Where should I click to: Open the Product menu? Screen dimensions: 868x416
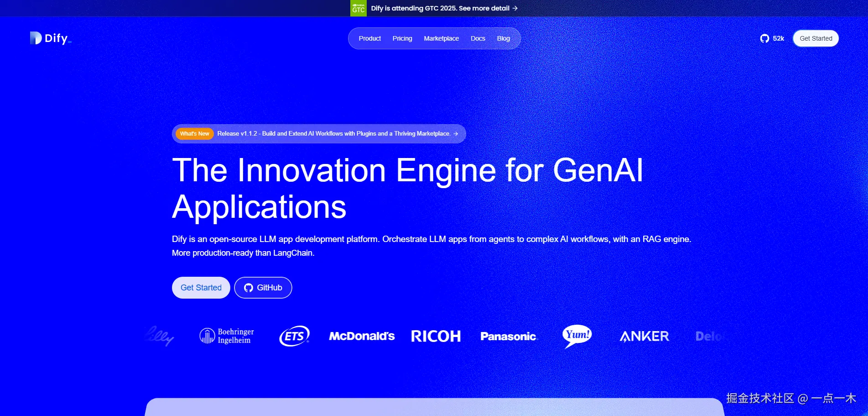pyautogui.click(x=369, y=38)
